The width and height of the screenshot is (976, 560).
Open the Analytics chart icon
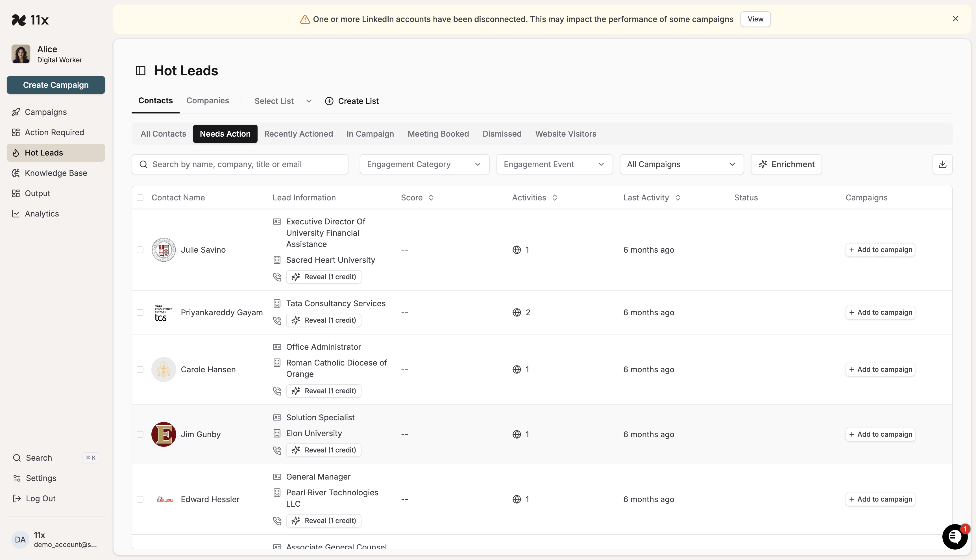coord(16,213)
